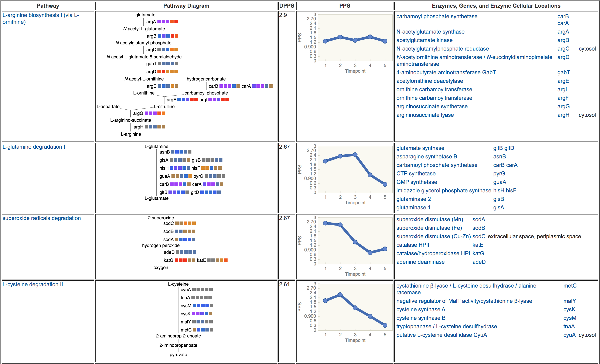Click argininosuccinate lyase link
This screenshot has width=600, height=364.
coord(425,115)
